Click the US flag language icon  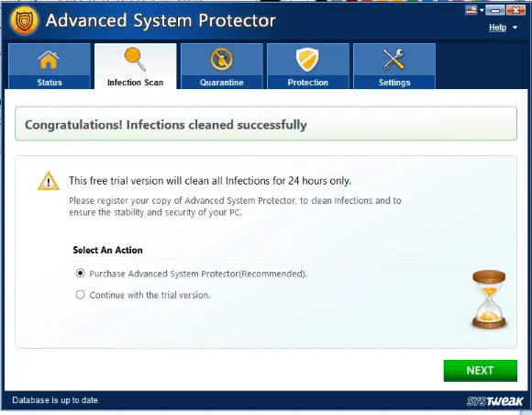point(471,10)
